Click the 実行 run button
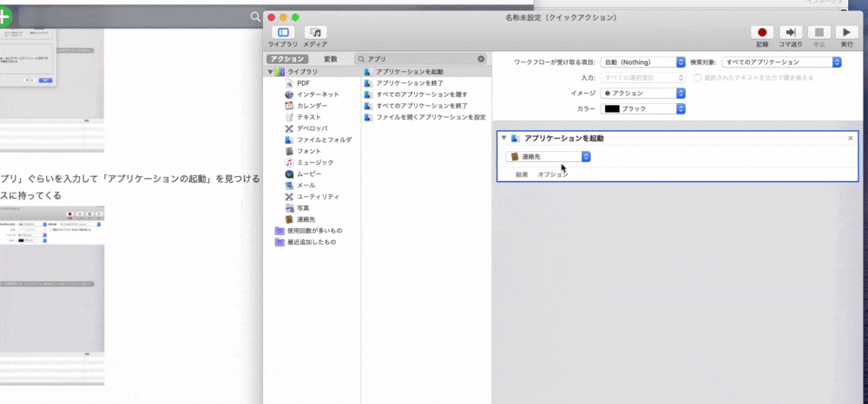Viewport: 868px width, 404px height. (846, 33)
